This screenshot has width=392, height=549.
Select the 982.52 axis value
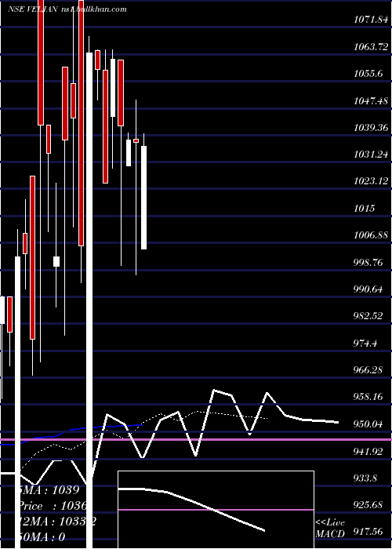[x=368, y=316]
